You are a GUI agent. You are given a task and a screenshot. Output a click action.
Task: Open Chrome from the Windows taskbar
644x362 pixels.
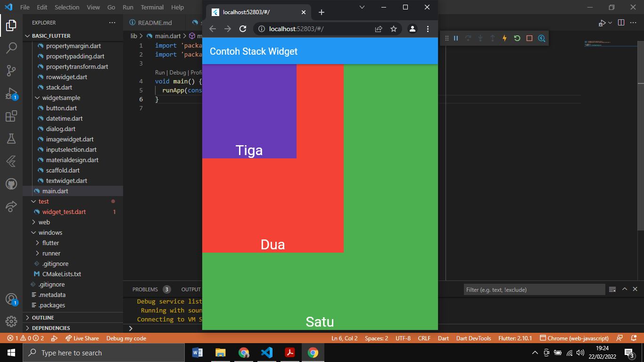coord(313,352)
